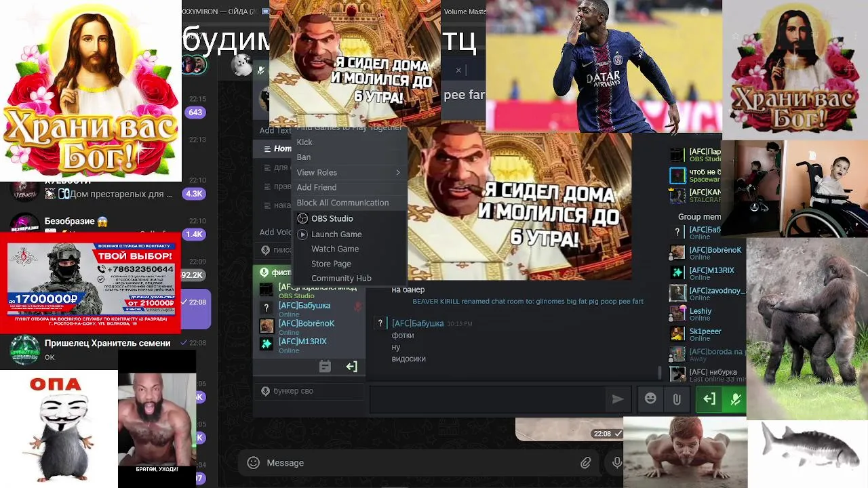Click the Telegram emoji button beside Message
This screenshot has width=868, height=488.
pyautogui.click(x=253, y=463)
